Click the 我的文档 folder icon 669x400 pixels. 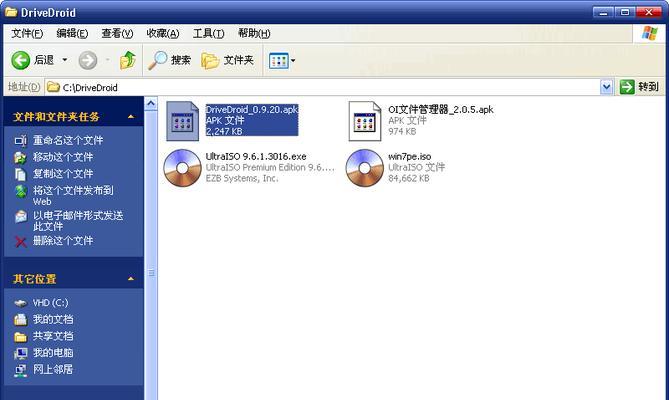pyautogui.click(x=20, y=319)
